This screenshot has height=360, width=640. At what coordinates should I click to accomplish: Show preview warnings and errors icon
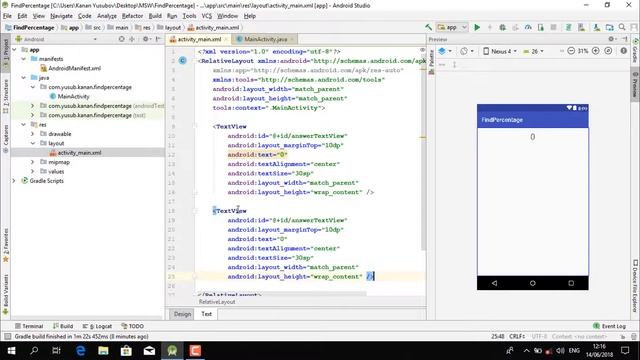(624, 51)
